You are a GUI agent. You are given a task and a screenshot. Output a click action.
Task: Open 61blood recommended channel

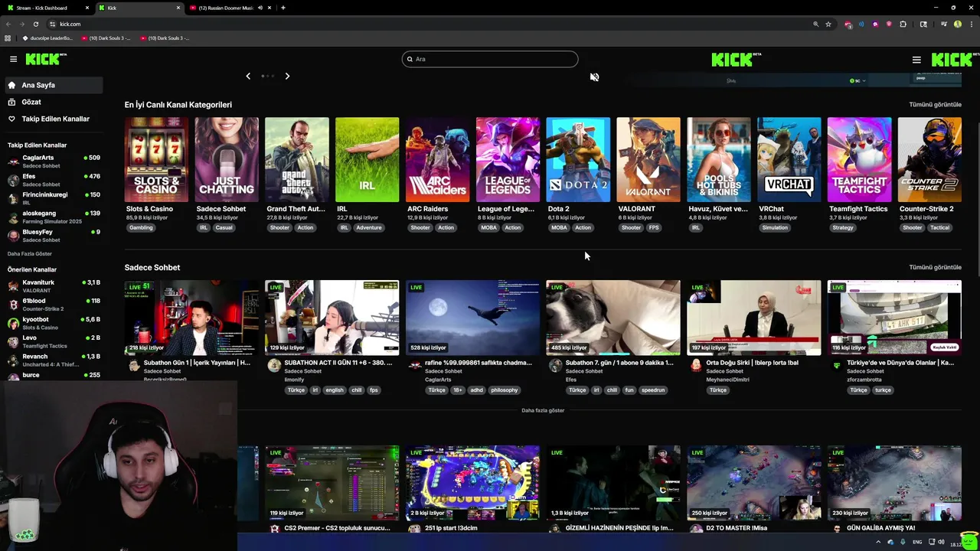54,305
